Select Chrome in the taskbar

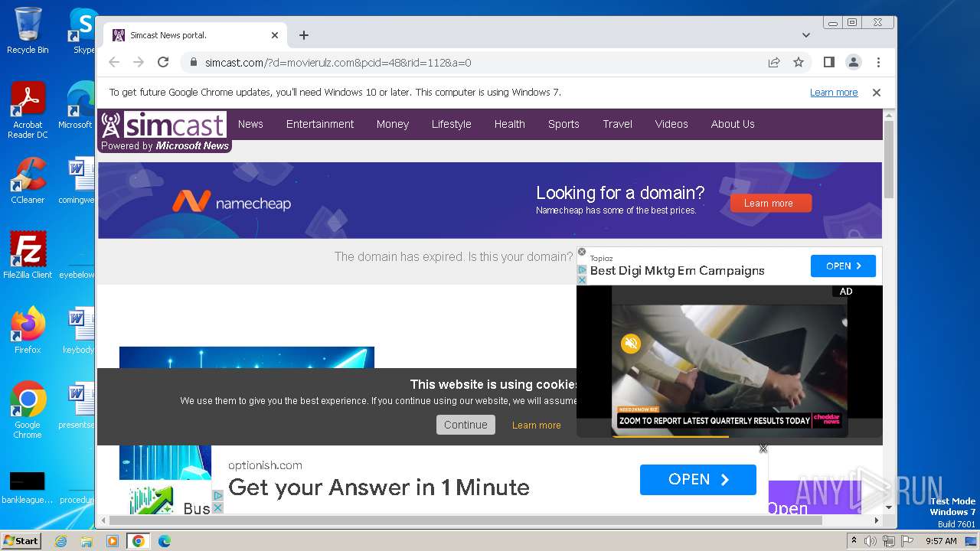tap(138, 541)
